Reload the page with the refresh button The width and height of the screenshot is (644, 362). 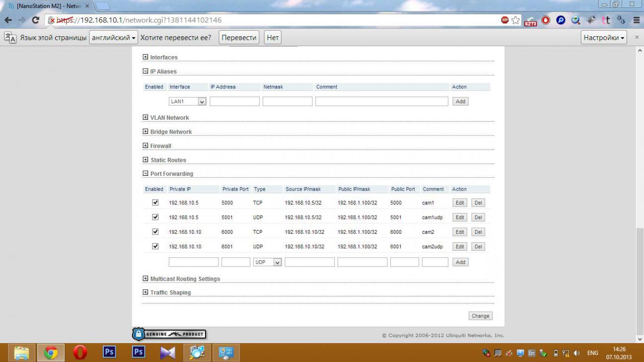(x=35, y=20)
